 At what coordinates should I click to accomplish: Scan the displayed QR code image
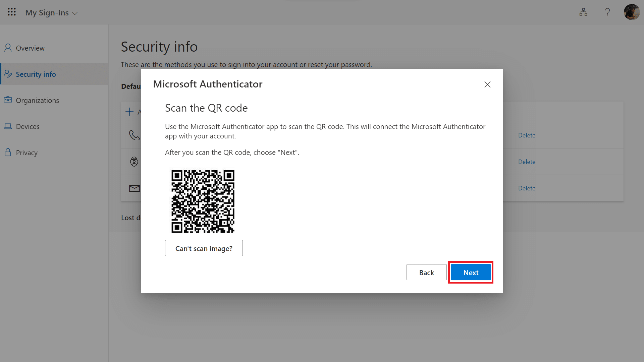pyautogui.click(x=203, y=201)
